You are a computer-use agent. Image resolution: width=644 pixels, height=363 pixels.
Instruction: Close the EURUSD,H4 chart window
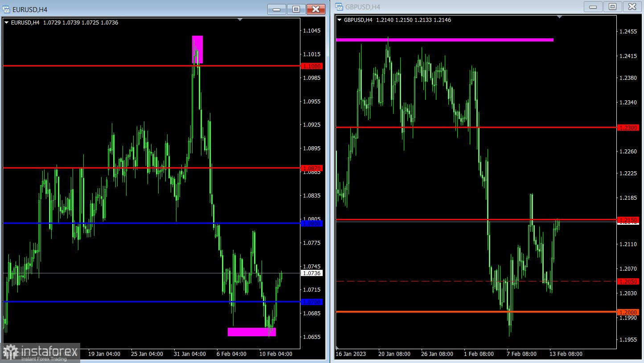click(x=316, y=9)
